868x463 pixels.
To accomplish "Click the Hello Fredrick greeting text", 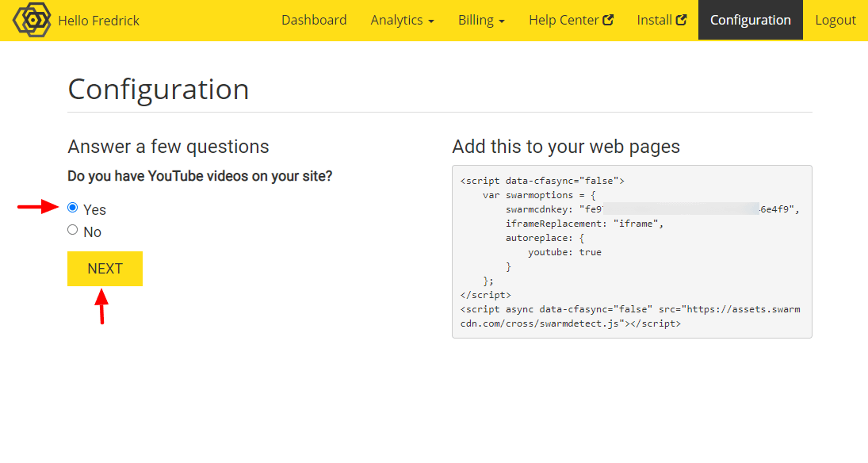I will click(98, 21).
